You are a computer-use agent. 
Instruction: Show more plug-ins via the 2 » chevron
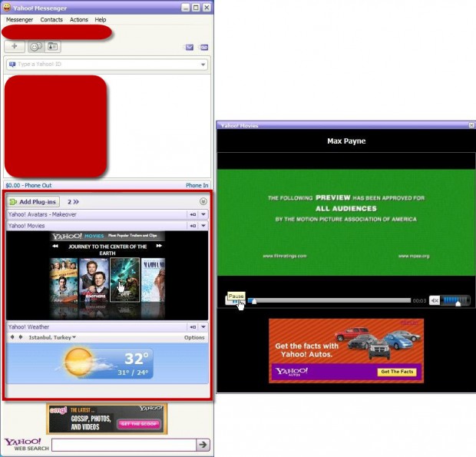[x=73, y=202]
